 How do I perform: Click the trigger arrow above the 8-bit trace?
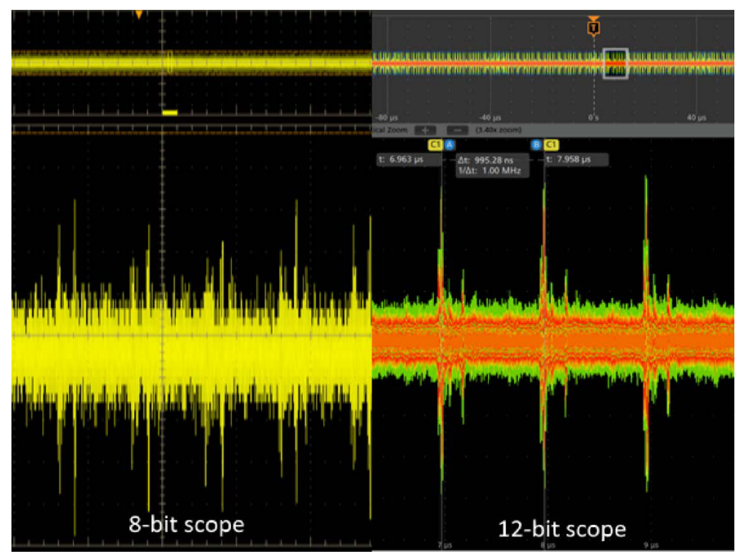[138, 12]
